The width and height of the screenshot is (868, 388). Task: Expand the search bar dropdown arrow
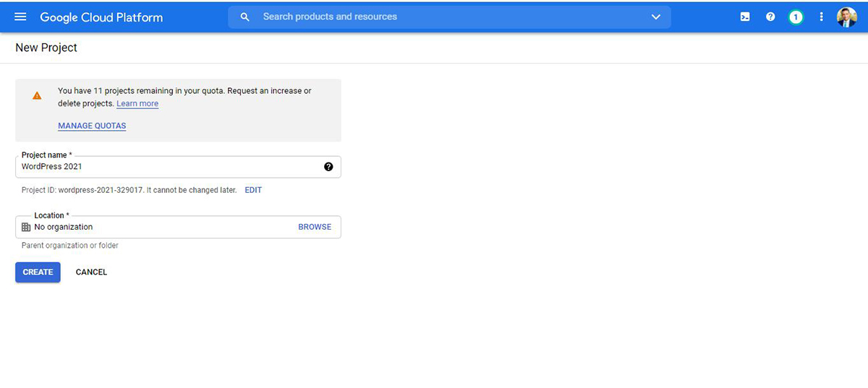coord(656,17)
